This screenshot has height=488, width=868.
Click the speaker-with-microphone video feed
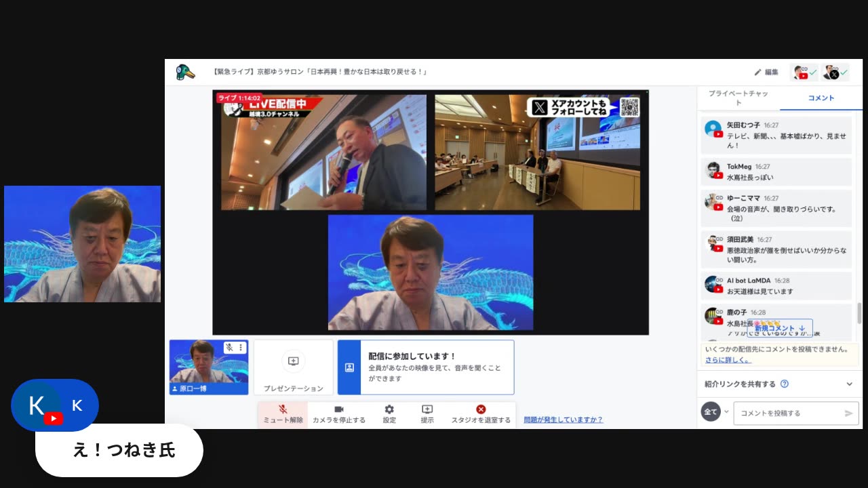click(x=323, y=152)
